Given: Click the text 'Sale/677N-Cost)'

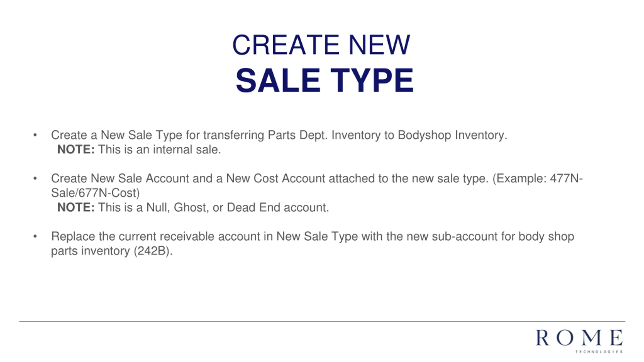Looking at the screenshot, I should pos(95,193).
